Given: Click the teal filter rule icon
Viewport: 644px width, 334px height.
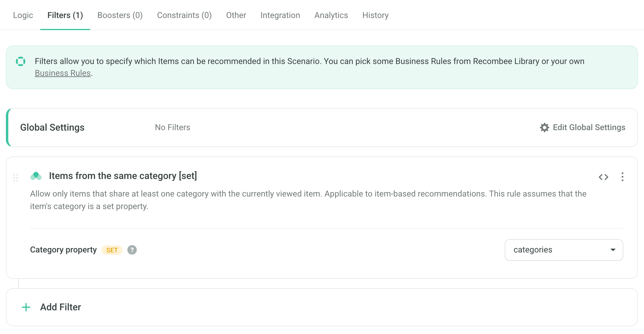Looking at the screenshot, I should pyautogui.click(x=36, y=176).
